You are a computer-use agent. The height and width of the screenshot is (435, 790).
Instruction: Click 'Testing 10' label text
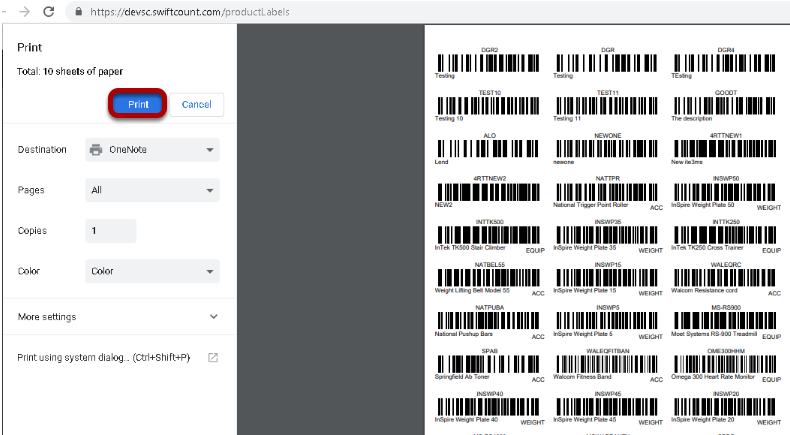click(448, 118)
